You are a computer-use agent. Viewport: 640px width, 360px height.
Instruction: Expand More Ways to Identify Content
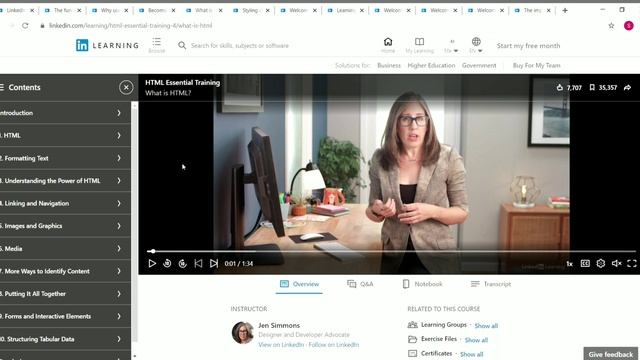pyautogui.click(x=65, y=271)
